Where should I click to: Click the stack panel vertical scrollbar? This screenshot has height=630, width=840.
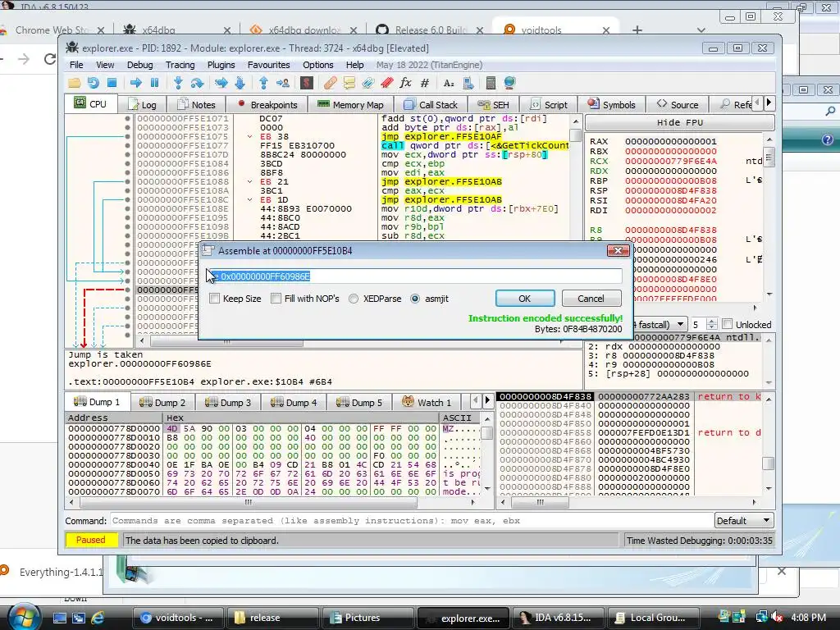769,443
